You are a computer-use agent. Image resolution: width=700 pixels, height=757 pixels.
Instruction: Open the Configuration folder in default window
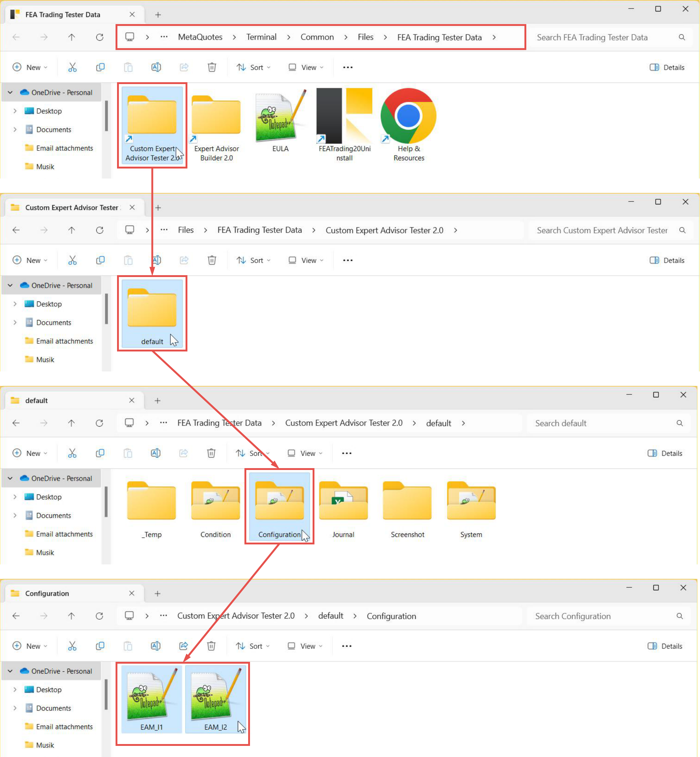(x=280, y=507)
